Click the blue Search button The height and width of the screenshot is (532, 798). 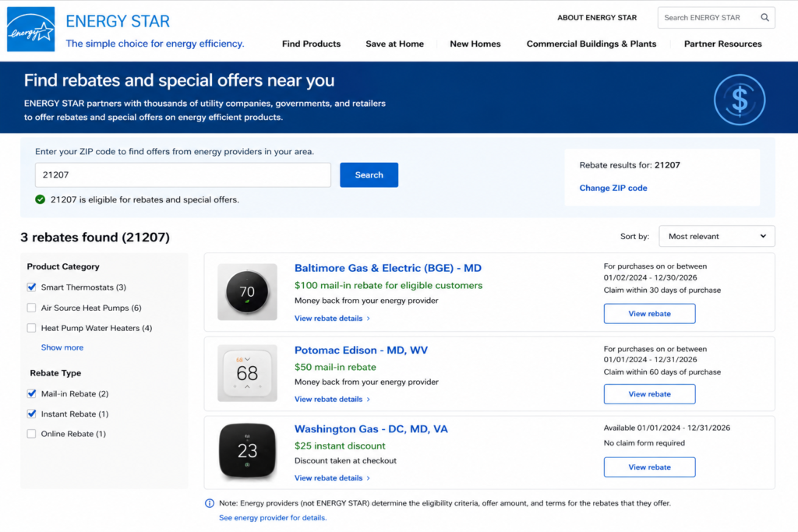pos(369,175)
